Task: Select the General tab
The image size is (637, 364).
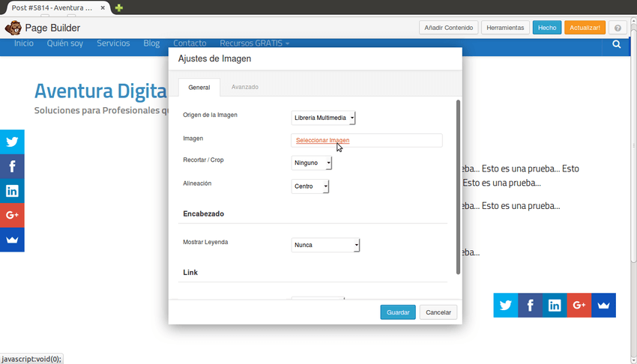Action: [x=199, y=88]
